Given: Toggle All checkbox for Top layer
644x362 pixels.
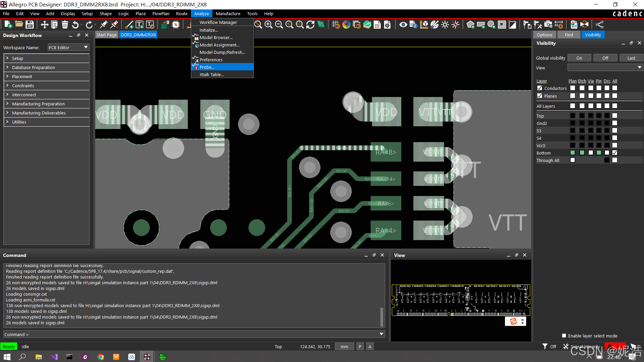Looking at the screenshot, I should [x=615, y=116].
